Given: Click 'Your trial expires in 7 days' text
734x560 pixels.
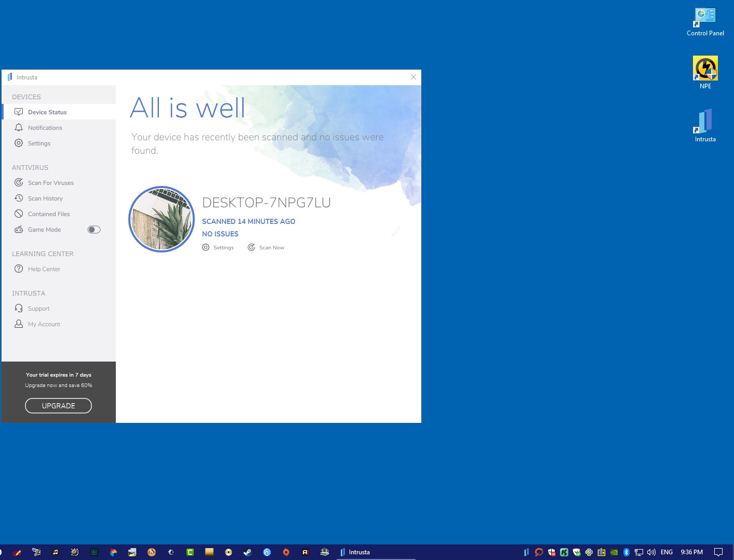Looking at the screenshot, I should coord(59,375).
